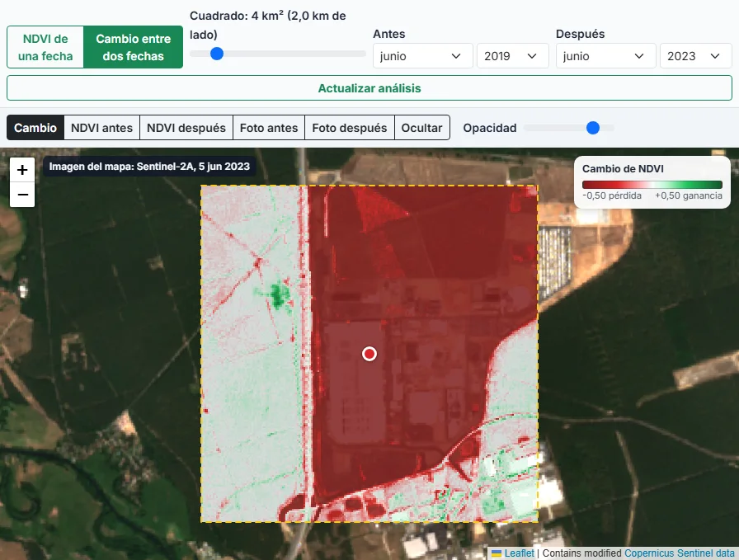
Task: Zoom out with the minus button
Action: point(22,195)
